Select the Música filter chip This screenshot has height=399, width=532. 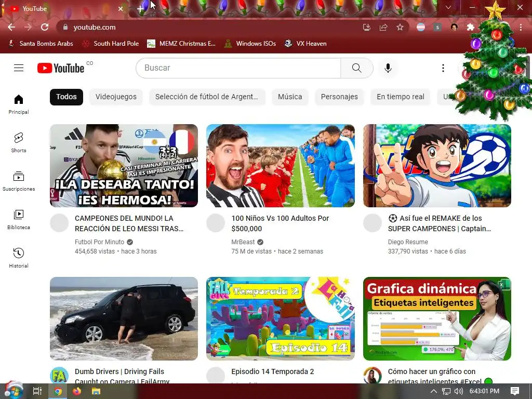(x=290, y=97)
